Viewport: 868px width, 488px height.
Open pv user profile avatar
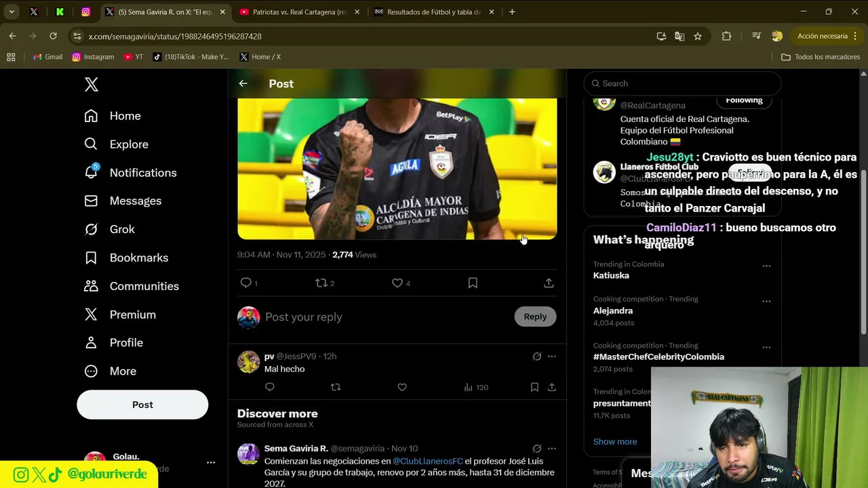248,362
